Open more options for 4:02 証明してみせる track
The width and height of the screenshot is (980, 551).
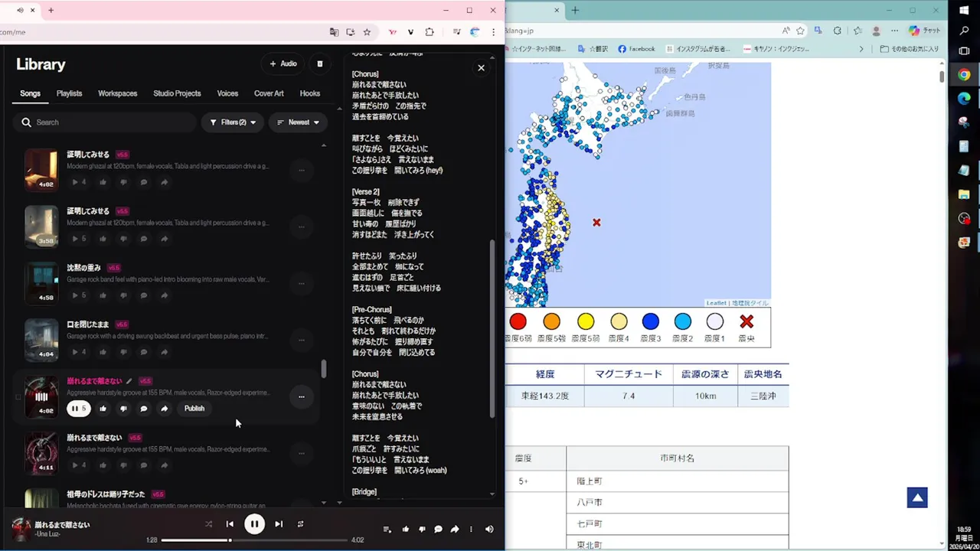301,170
